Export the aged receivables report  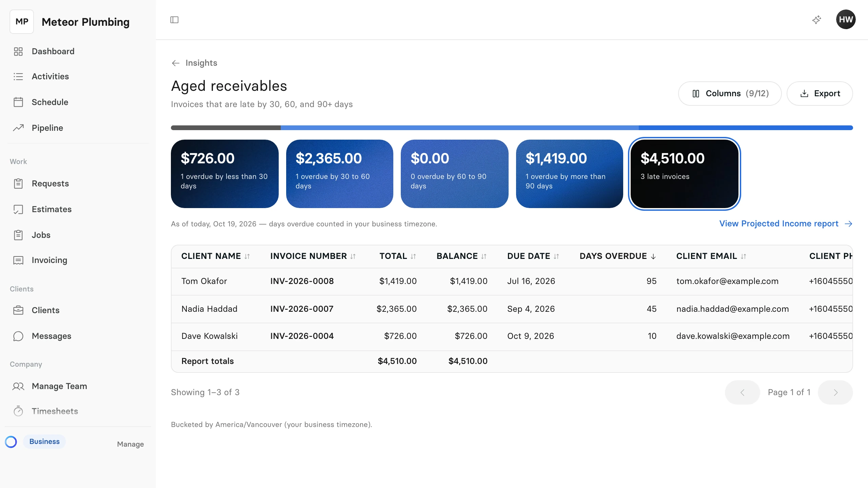click(x=820, y=94)
